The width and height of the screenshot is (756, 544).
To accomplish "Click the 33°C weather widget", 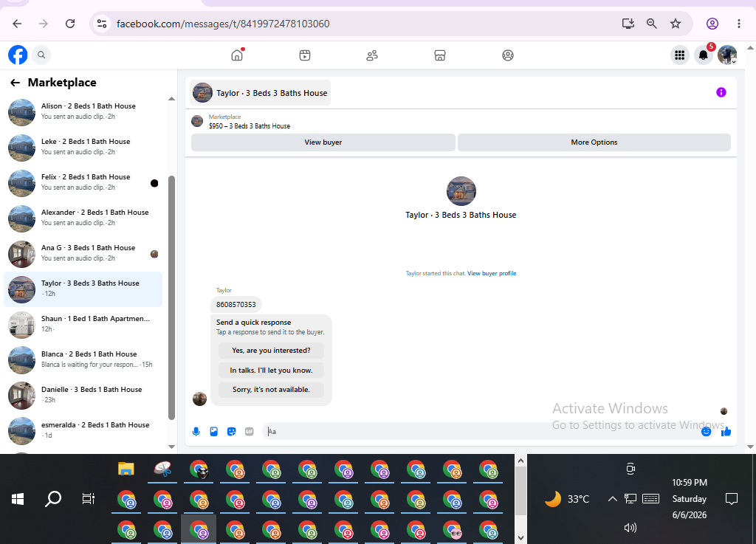I will pyautogui.click(x=567, y=499).
